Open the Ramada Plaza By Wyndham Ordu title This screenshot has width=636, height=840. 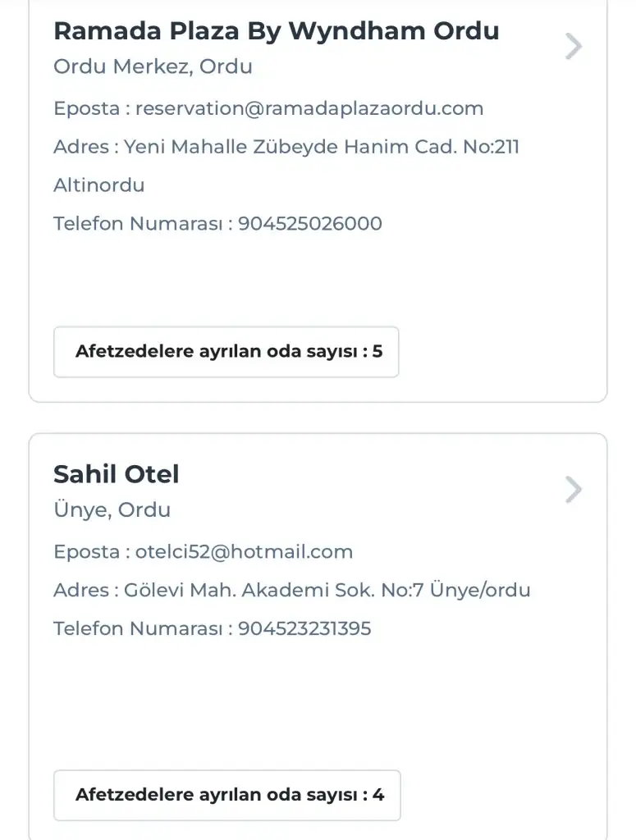click(276, 31)
